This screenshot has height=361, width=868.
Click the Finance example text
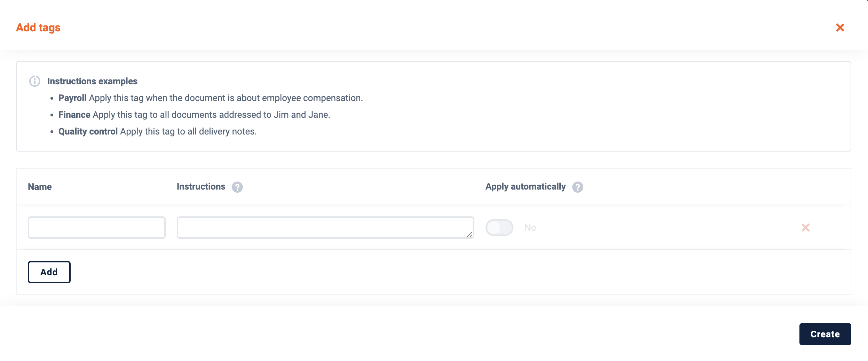click(x=194, y=115)
